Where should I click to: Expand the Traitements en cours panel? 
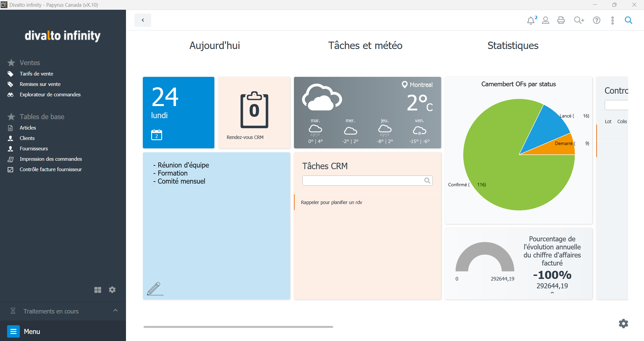point(115,310)
